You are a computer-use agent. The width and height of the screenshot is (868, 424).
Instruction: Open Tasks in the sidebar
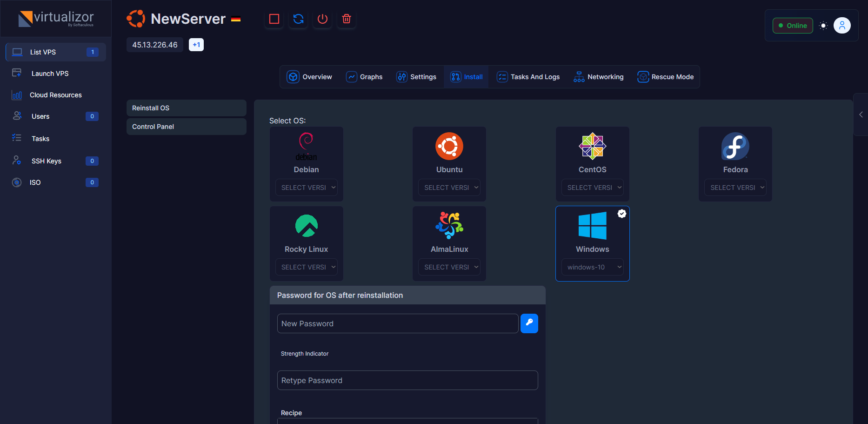[x=56, y=139]
